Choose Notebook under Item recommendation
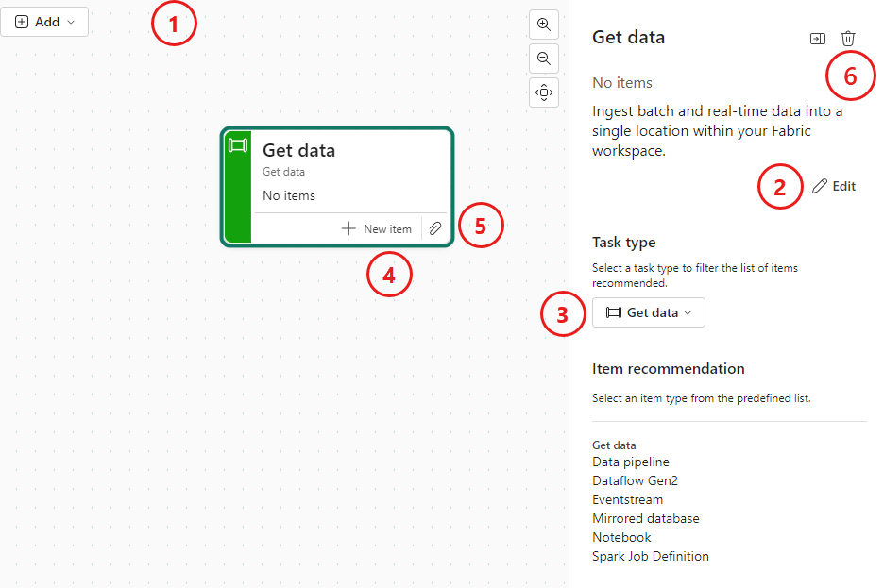883x588 pixels. click(x=621, y=537)
